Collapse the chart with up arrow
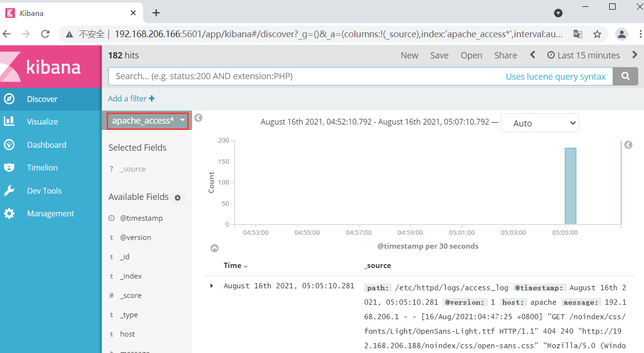This screenshot has width=644, height=353. tap(215, 248)
